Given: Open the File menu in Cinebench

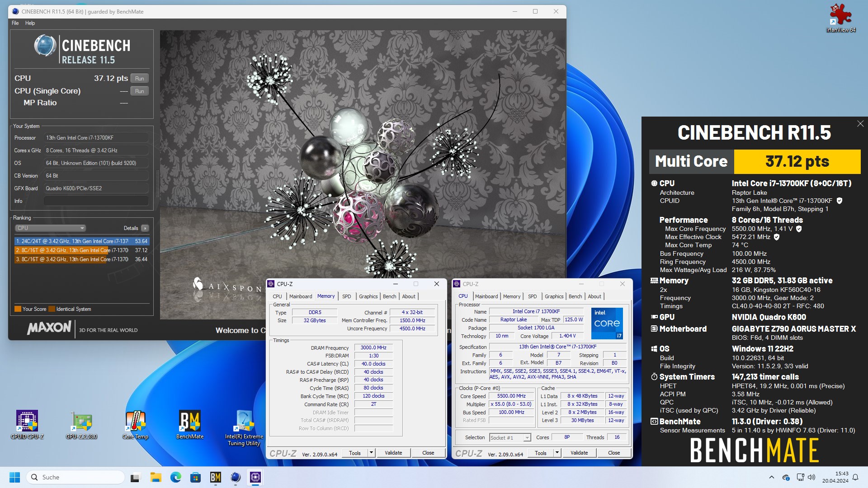Looking at the screenshot, I should tap(15, 23).
